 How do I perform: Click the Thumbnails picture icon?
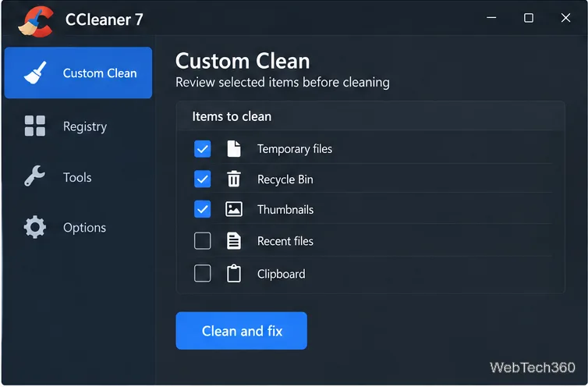[234, 209]
